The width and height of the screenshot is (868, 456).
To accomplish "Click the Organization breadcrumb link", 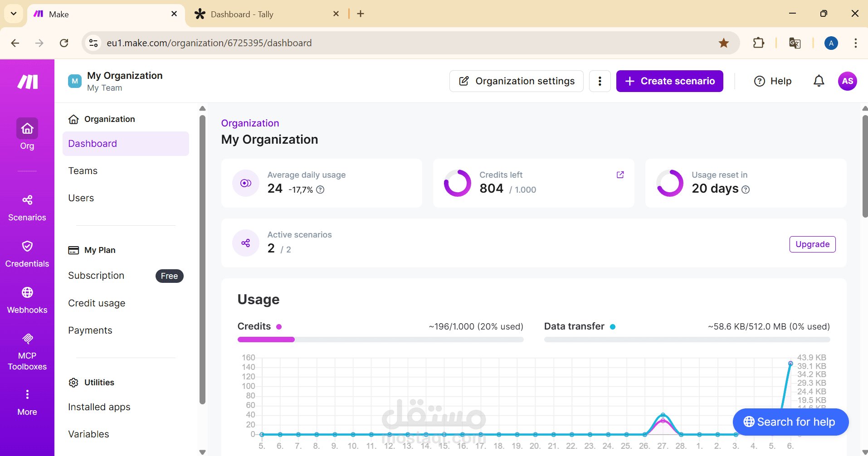I will (x=250, y=123).
